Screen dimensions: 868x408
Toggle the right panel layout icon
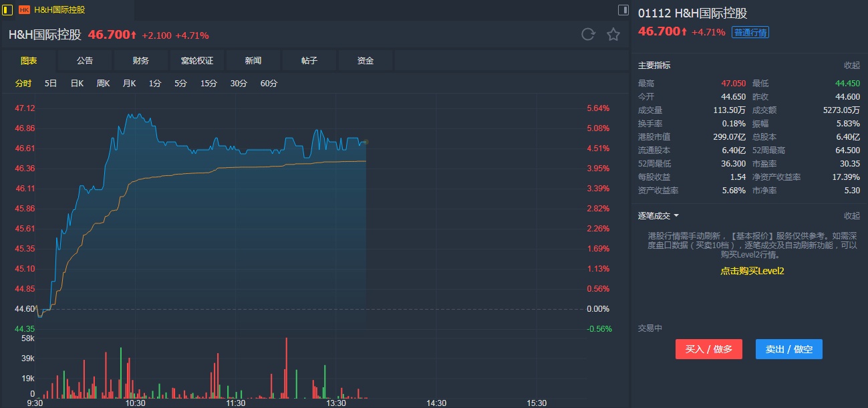(623, 10)
